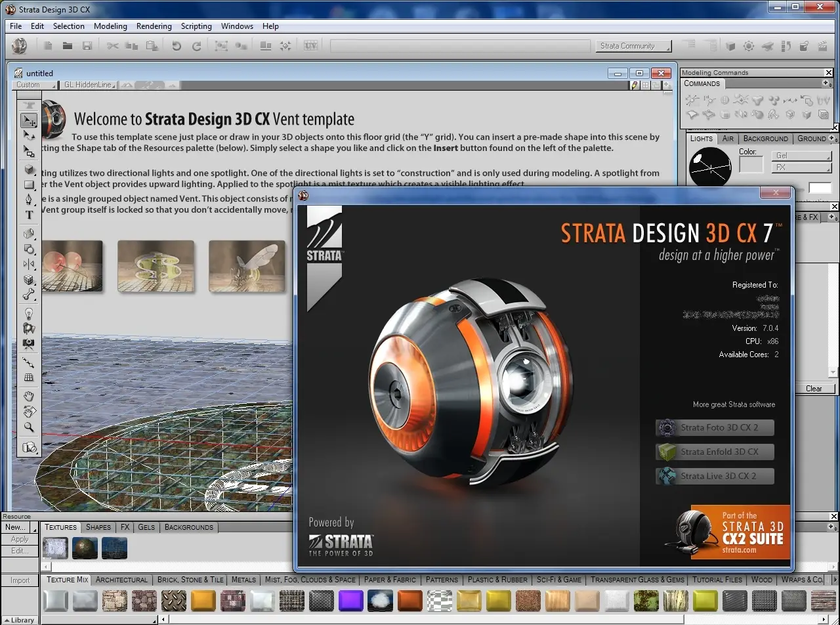Image resolution: width=840 pixels, height=625 pixels.
Task: Expand the Library dropdown at bottom left
Action: 20,620
